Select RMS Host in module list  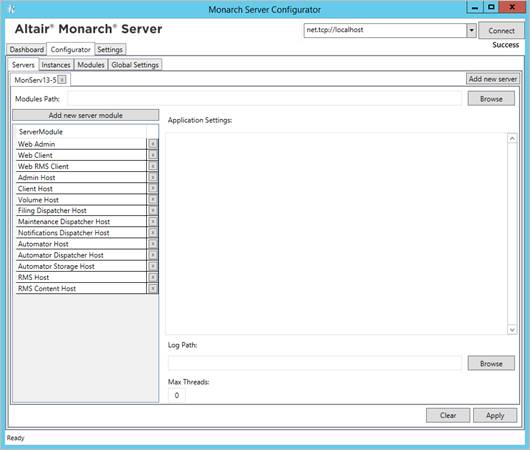[81, 277]
